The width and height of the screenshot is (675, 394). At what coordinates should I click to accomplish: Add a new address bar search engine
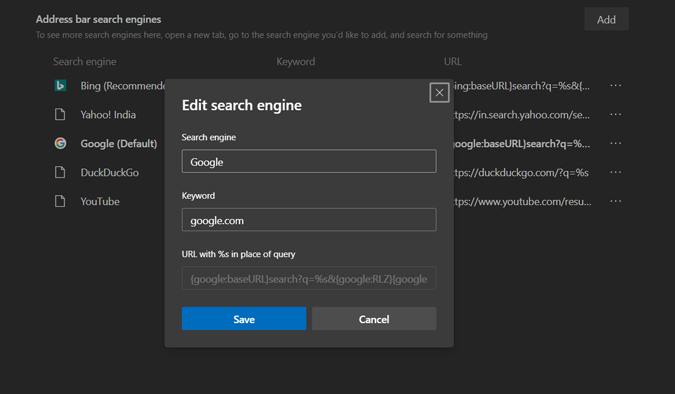[606, 19]
